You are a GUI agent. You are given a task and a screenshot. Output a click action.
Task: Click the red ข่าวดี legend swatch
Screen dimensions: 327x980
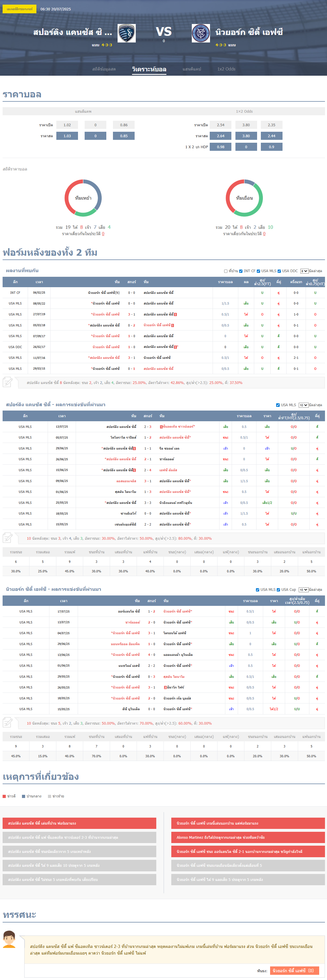tap(4, 796)
